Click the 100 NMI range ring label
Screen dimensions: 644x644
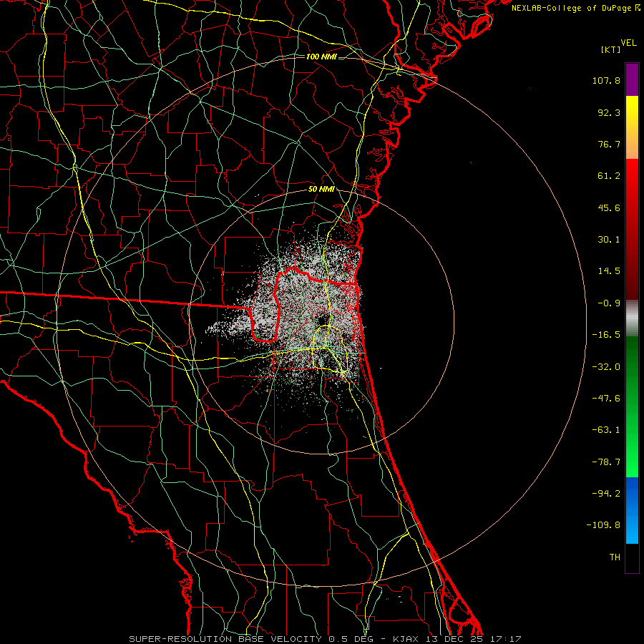point(321,57)
